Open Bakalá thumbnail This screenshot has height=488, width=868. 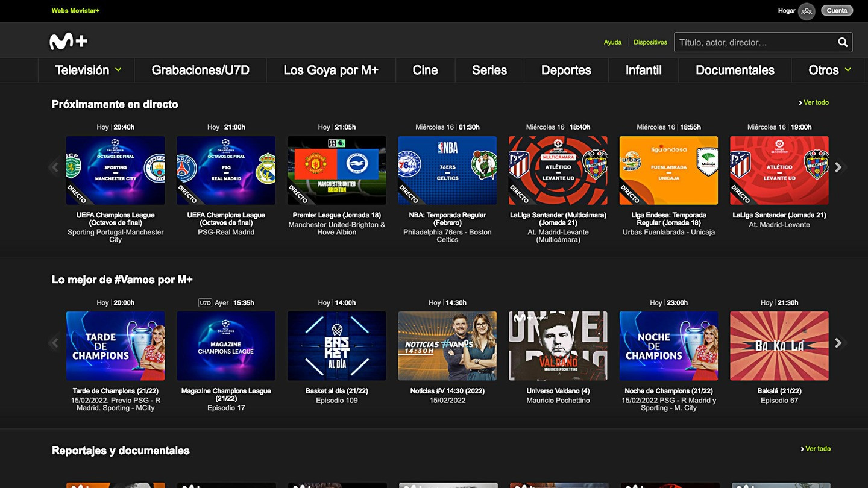point(779,346)
